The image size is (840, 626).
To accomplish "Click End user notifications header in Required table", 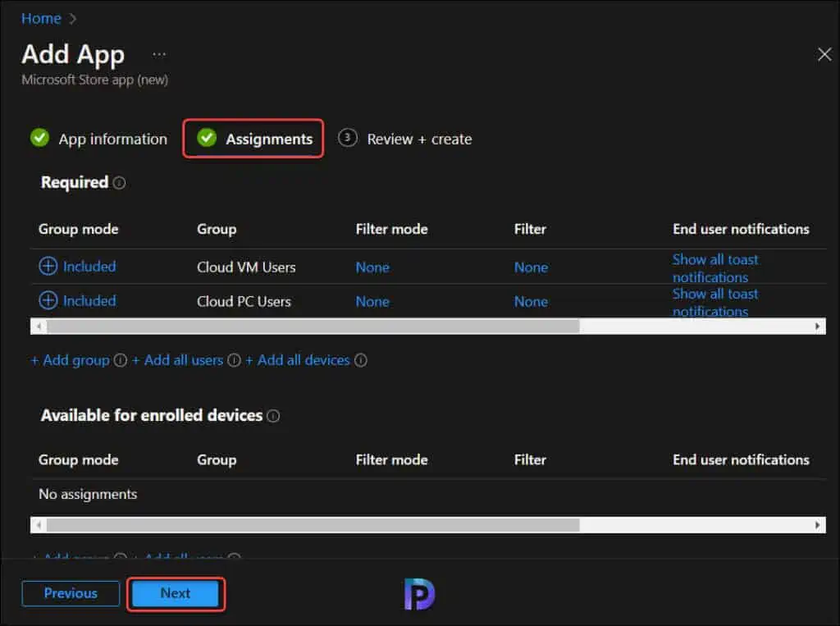I will click(741, 229).
